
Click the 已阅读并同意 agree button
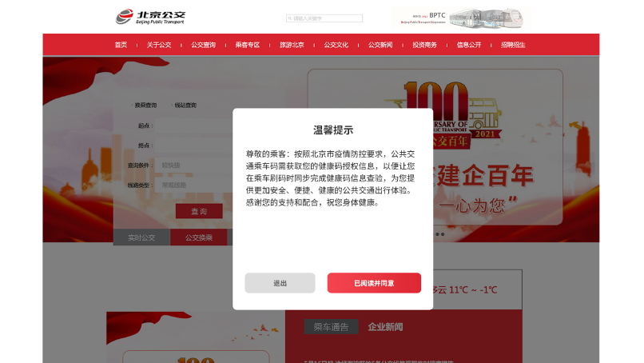(x=374, y=283)
